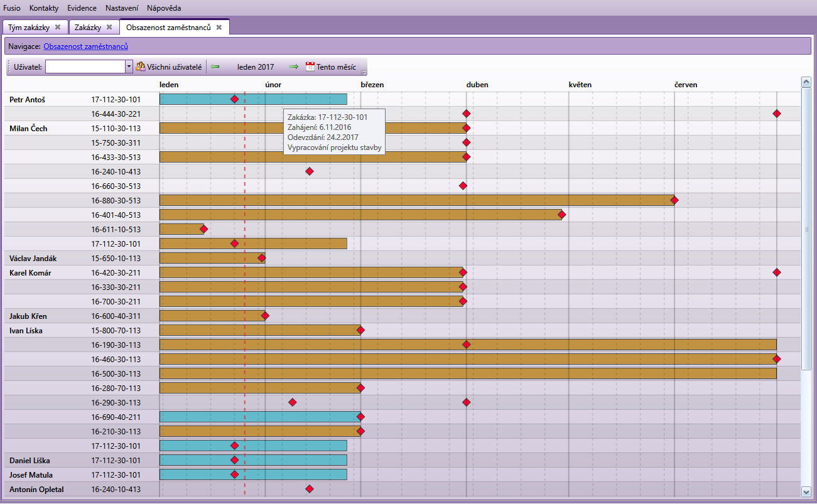Viewport: 817px width, 504px height.
Task: Close the Zakázky tab
Action: pyautogui.click(x=109, y=27)
